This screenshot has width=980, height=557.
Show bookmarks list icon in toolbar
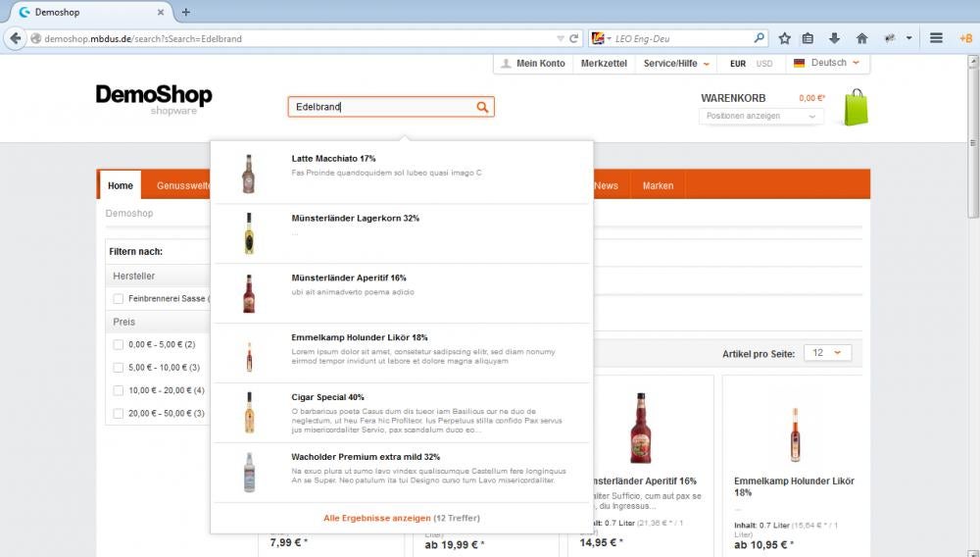coord(808,38)
